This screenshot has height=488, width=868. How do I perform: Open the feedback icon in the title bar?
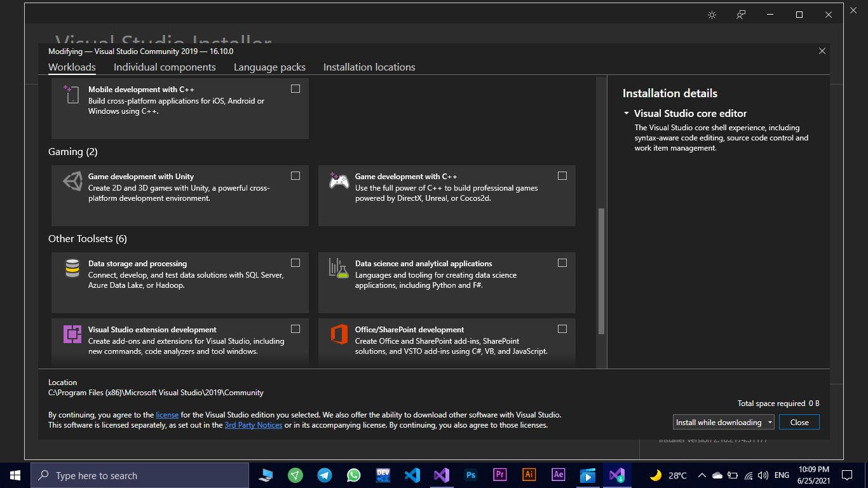click(741, 15)
